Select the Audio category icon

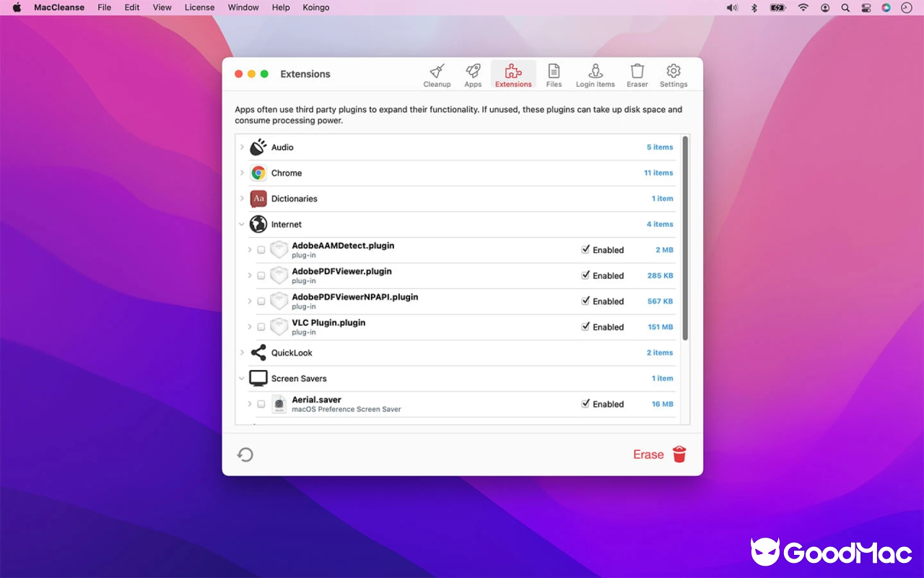258,147
